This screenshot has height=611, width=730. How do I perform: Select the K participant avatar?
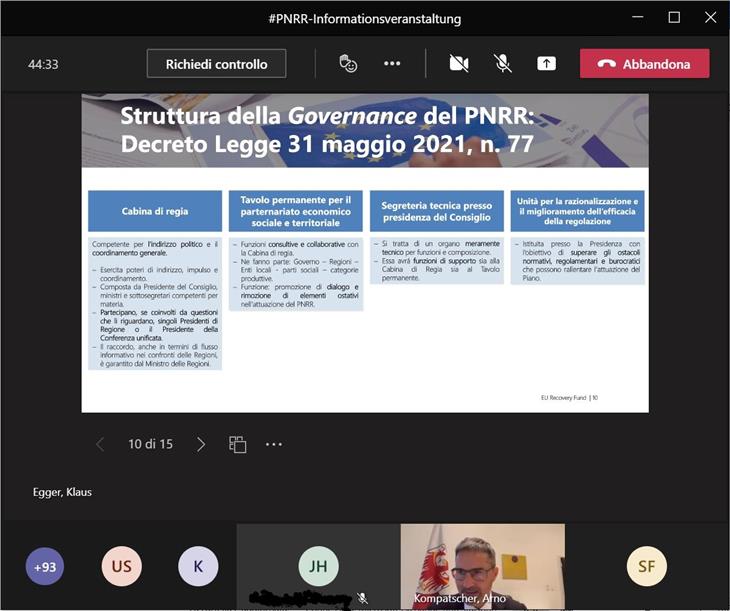pos(198,567)
